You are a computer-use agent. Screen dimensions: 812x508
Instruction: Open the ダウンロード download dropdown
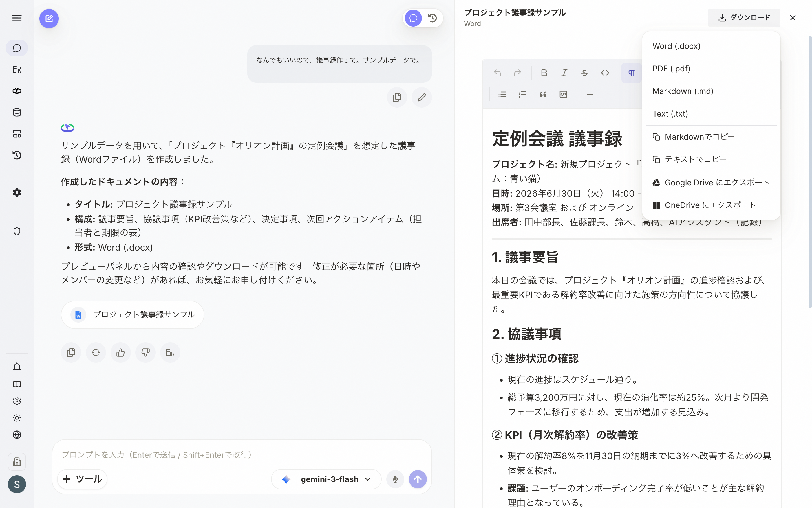point(744,18)
